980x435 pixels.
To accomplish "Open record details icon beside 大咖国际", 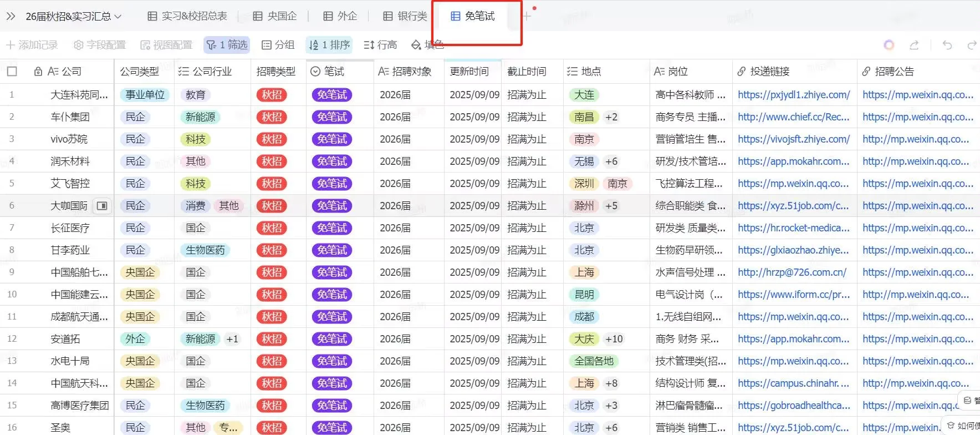I will point(102,206).
